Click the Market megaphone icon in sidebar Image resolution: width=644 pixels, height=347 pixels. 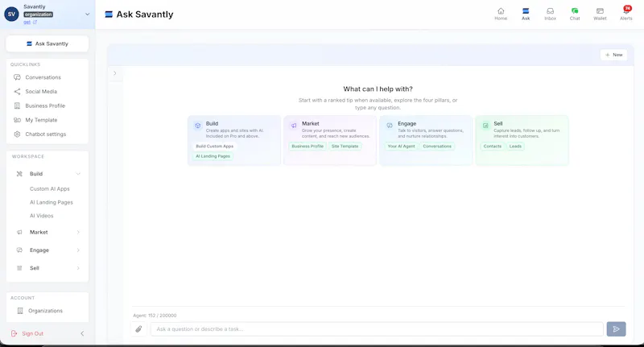tap(19, 233)
